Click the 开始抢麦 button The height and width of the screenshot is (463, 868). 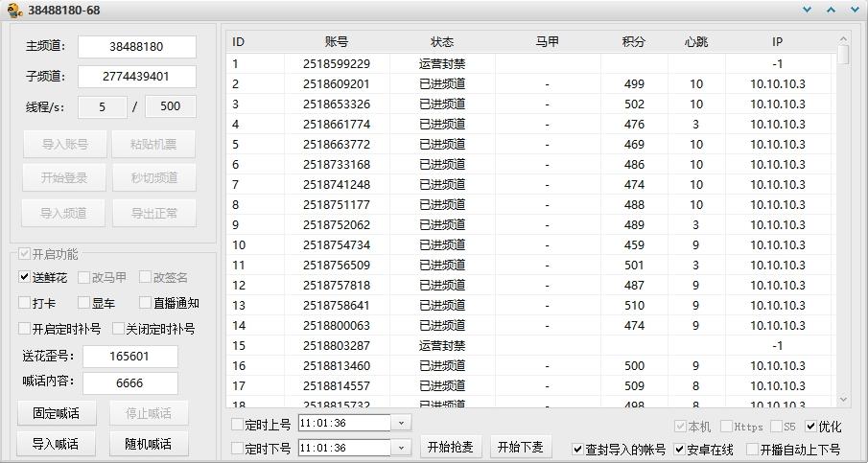(451, 447)
